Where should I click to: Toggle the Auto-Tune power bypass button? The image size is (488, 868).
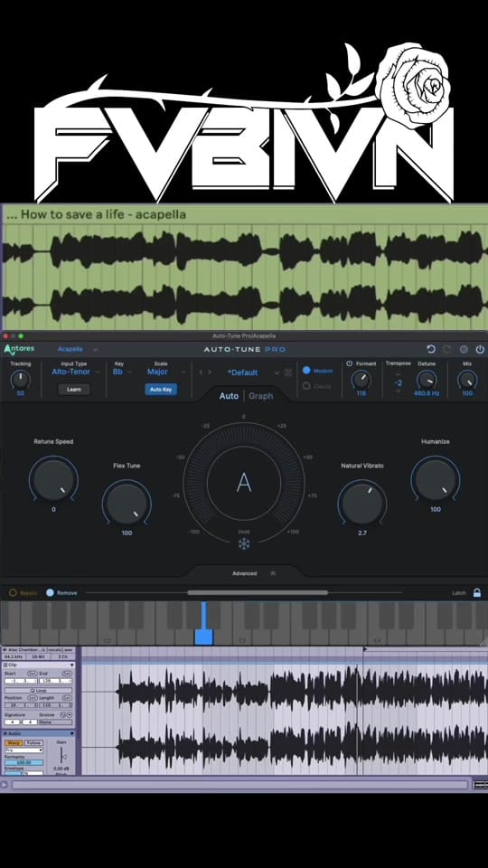480,349
